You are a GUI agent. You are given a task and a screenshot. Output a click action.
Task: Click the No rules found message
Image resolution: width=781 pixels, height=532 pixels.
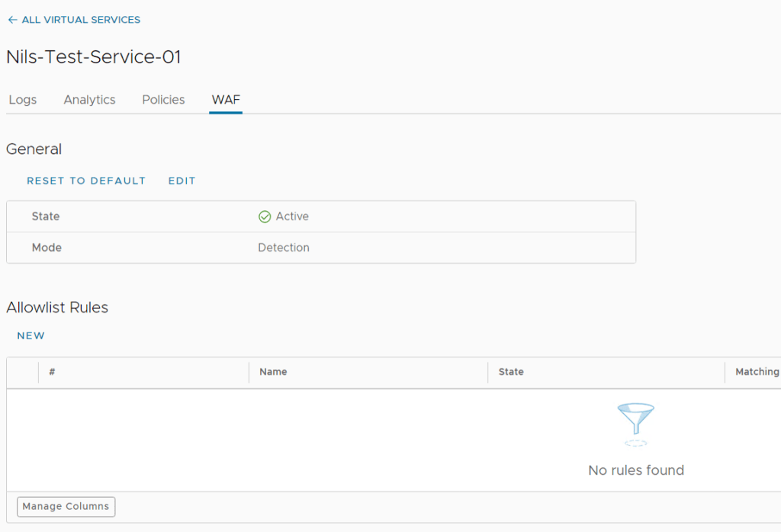(636, 470)
